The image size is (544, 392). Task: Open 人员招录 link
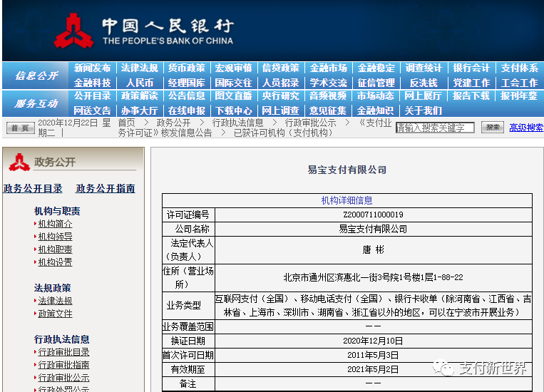[x=281, y=83]
